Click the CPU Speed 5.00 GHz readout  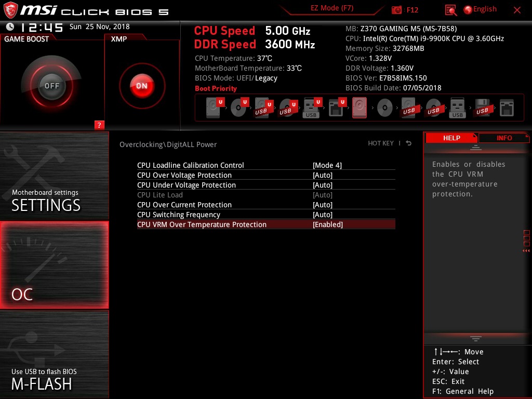[x=252, y=31]
